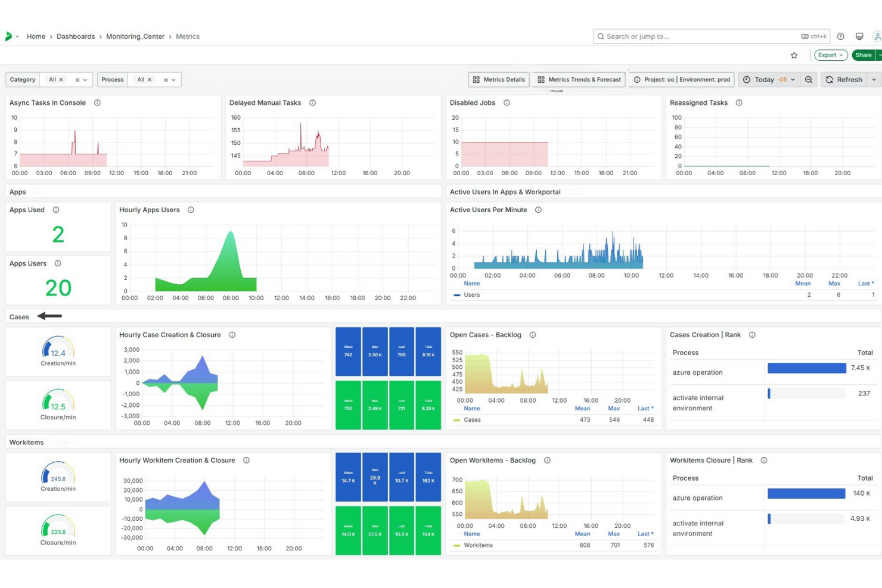
Task: Open the info icon on Active Users Per Minute
Action: coord(538,210)
